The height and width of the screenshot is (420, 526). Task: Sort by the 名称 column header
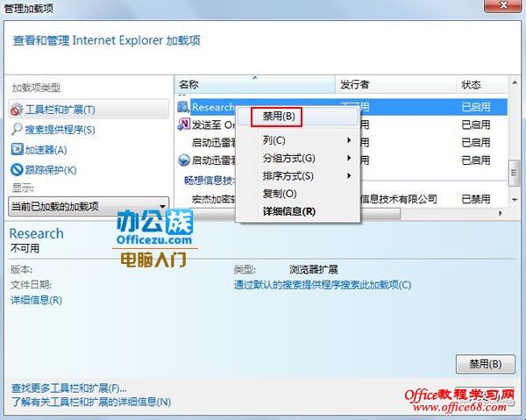click(255, 84)
